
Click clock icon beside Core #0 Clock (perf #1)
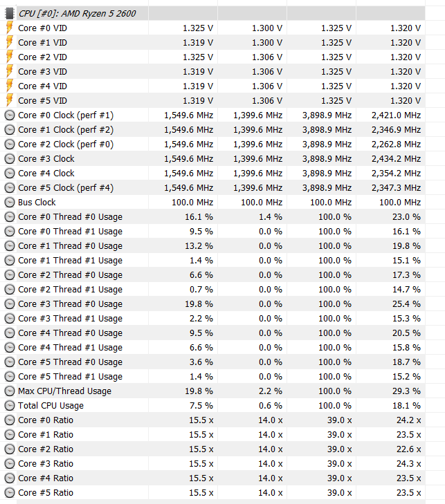coord(10,115)
